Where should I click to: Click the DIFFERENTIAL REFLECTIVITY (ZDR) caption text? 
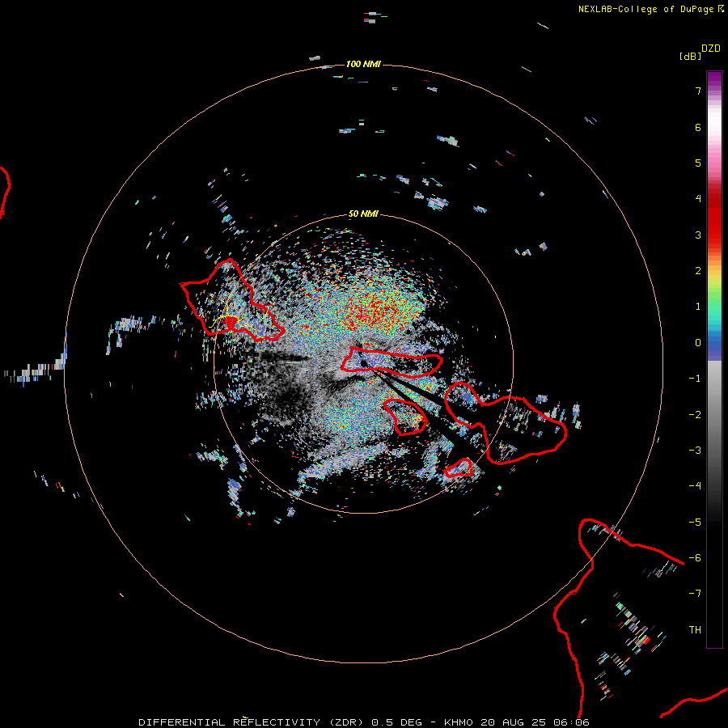click(252, 722)
